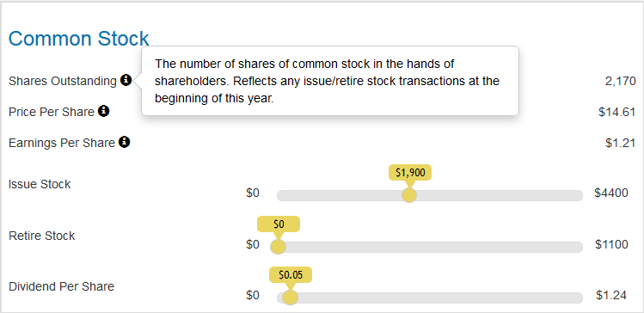644x313 pixels.
Task: Click the $1.21 earnings per share value
Action: [621, 143]
